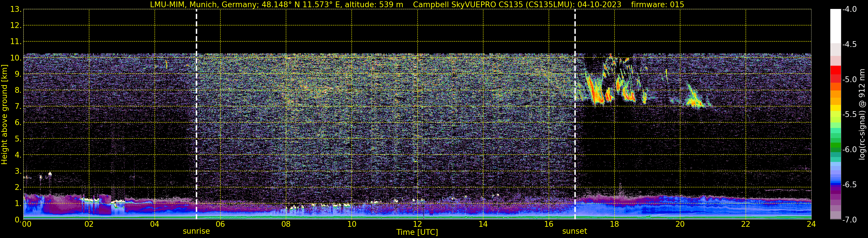Click the height axis tick '7'
Viewport: 868px width, 238px height.
point(18,107)
